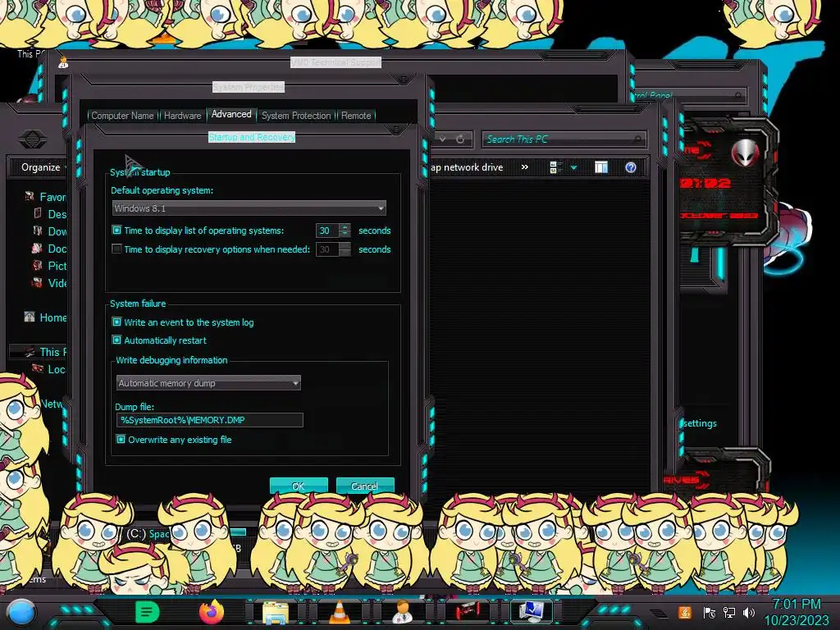
Task: Click the Start orb button
Action: 21,613
